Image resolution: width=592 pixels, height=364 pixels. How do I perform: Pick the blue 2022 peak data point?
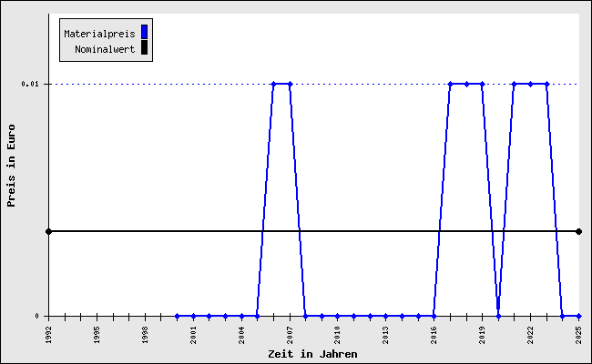tap(530, 84)
